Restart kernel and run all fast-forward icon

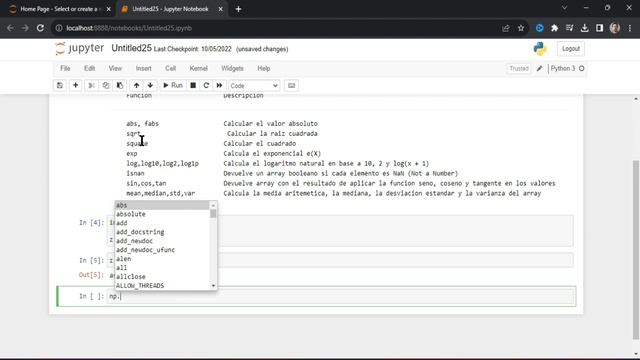pos(219,85)
